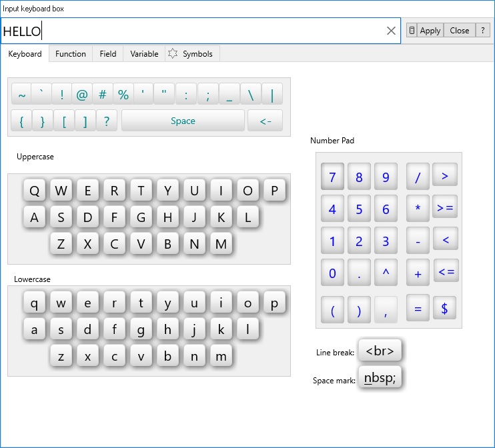495x448 pixels.
Task: Tap uppercase Q key
Action: [35, 190]
